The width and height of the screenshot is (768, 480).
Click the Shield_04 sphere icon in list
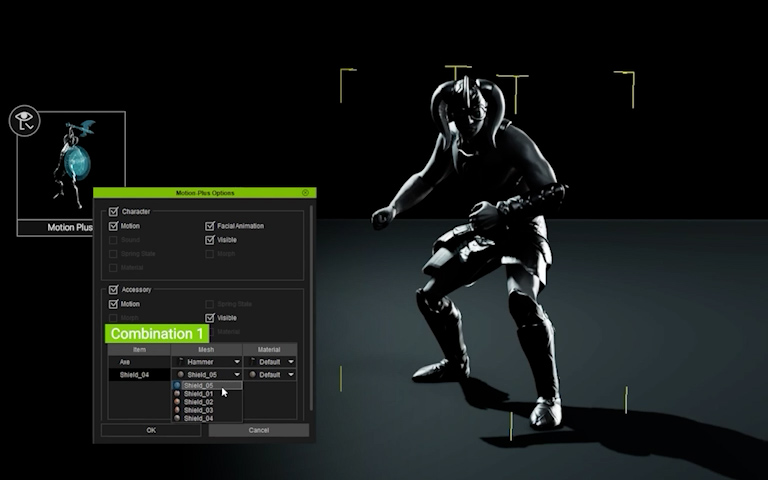178,418
